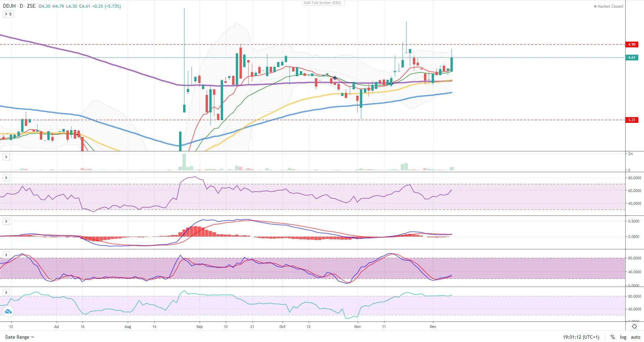
Task: Click the Exit Full Screen button
Action: (x=322, y=3)
